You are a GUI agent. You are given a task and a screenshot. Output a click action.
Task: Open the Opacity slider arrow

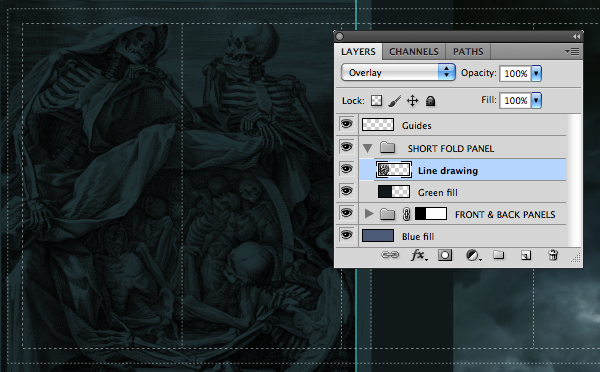point(536,73)
